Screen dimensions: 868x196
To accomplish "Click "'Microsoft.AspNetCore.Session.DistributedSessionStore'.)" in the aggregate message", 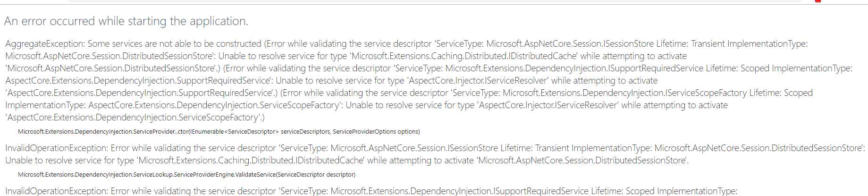I will tap(113, 68).
